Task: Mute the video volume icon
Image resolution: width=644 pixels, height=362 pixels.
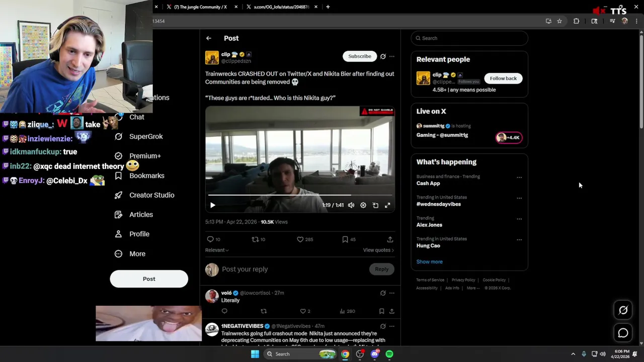Action: coord(351,205)
